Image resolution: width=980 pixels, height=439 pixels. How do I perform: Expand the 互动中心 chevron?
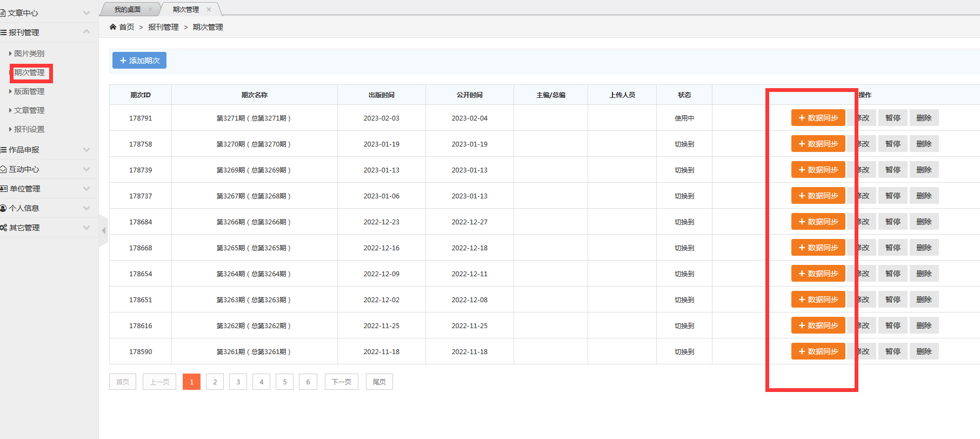click(86, 169)
